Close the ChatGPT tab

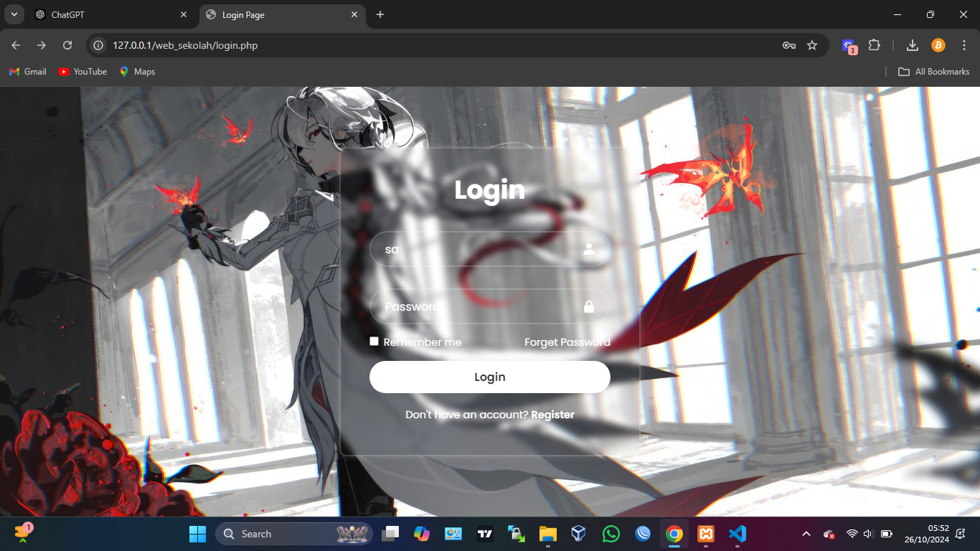click(184, 14)
